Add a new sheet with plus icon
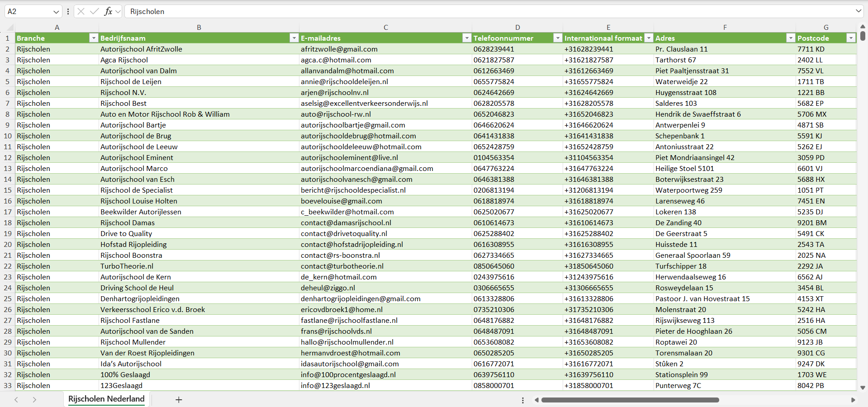The width and height of the screenshot is (868, 407). [x=179, y=400]
